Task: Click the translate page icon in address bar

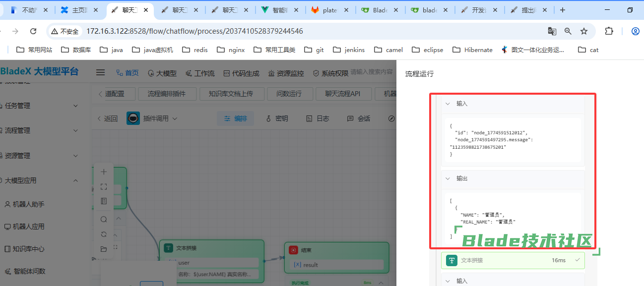Action: tap(552, 31)
